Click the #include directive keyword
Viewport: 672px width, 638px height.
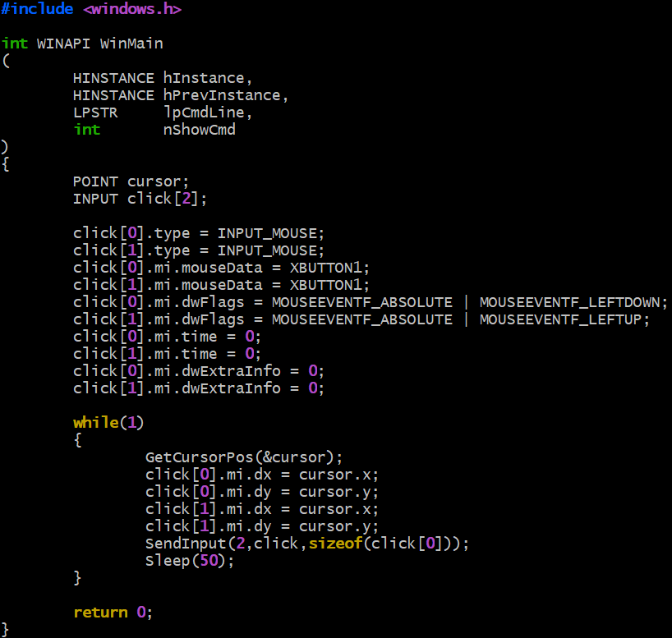(37, 8)
